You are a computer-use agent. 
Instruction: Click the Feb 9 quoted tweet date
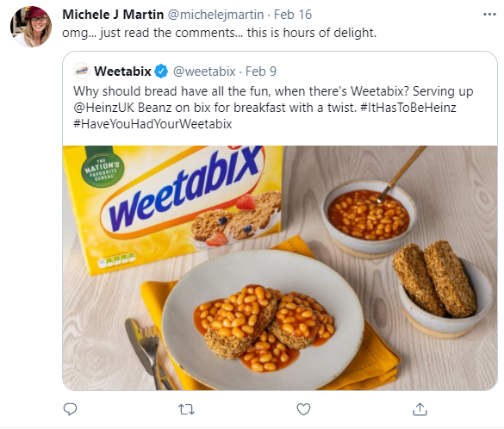pos(261,71)
